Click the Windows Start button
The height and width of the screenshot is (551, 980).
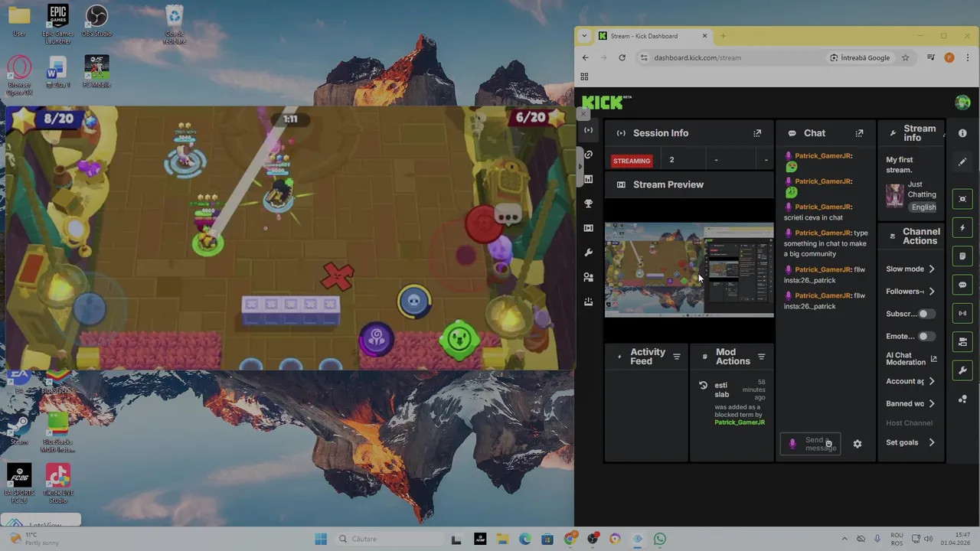coord(321,539)
